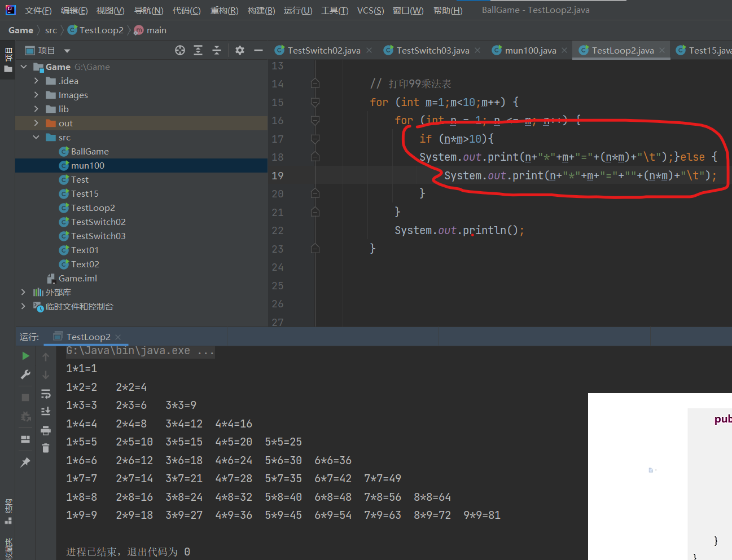
Task: Open the Project view dropdown arrow
Action: point(67,51)
